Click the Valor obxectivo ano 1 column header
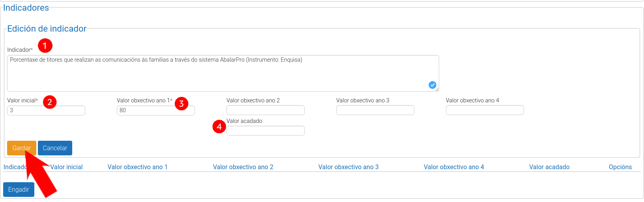644x202 pixels. [x=137, y=167]
